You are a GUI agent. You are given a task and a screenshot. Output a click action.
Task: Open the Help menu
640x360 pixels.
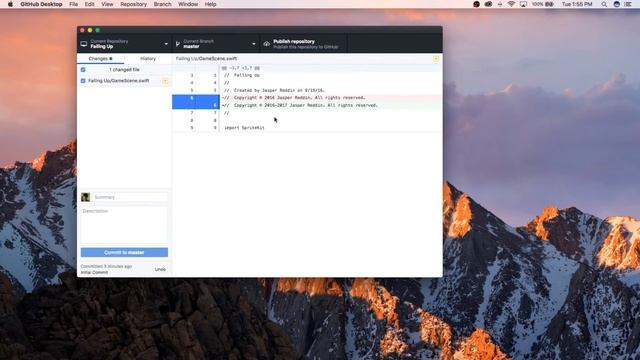pyautogui.click(x=210, y=4)
